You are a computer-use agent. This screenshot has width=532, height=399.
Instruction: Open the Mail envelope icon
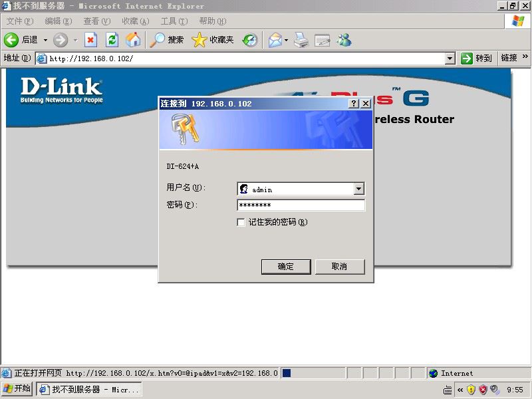click(275, 40)
